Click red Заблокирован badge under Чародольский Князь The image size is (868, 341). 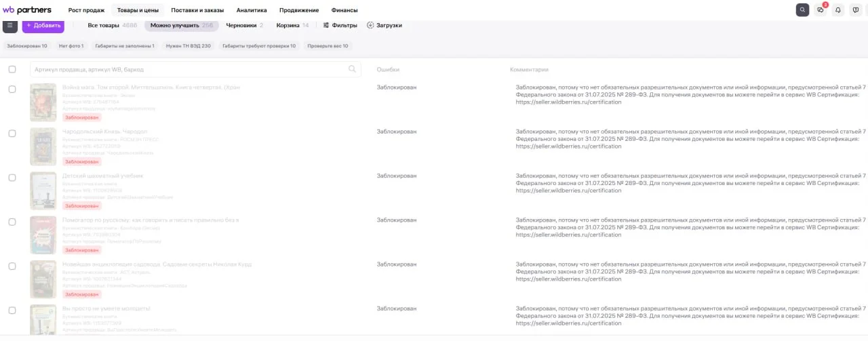[x=82, y=161]
